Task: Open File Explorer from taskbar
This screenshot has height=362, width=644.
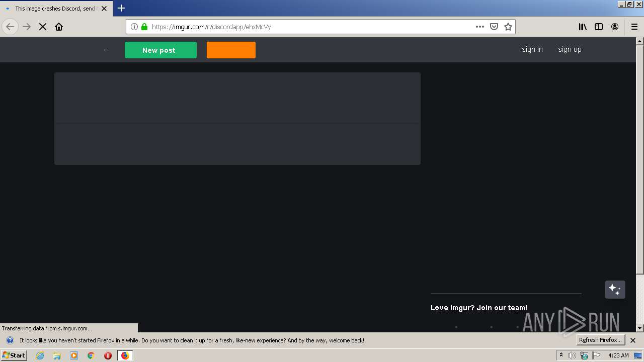Action: 57,355
